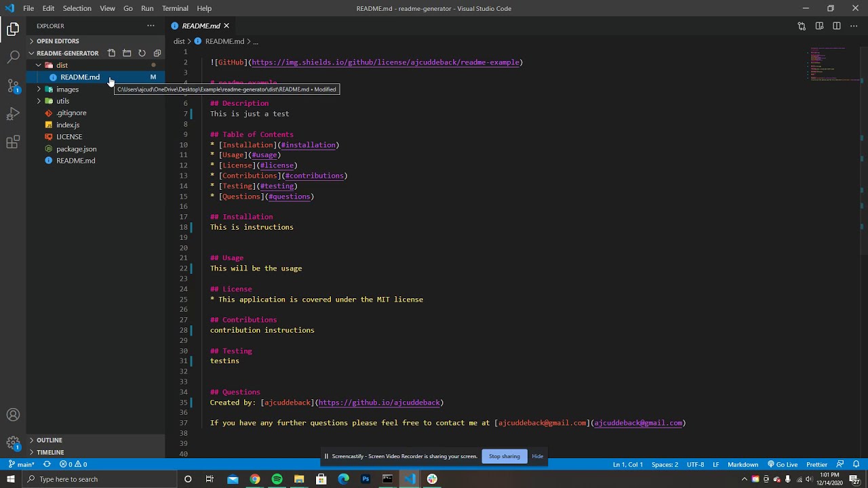This screenshot has height=488, width=868.
Task: Open the View menu
Action: coord(107,8)
